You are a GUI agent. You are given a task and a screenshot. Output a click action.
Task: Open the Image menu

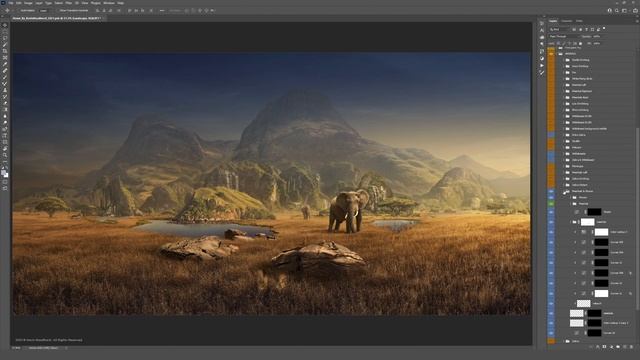28,3
